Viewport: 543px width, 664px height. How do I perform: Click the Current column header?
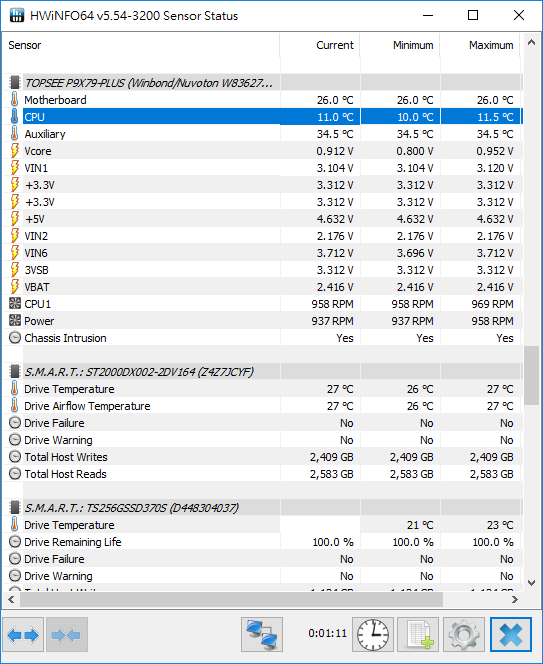click(320, 45)
